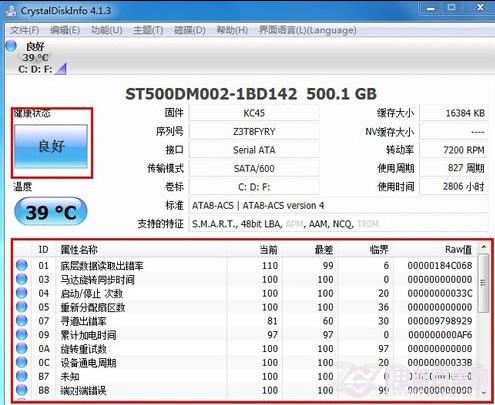
Task: Minimize the CrystalDiskInfo window
Action: (x=431, y=8)
